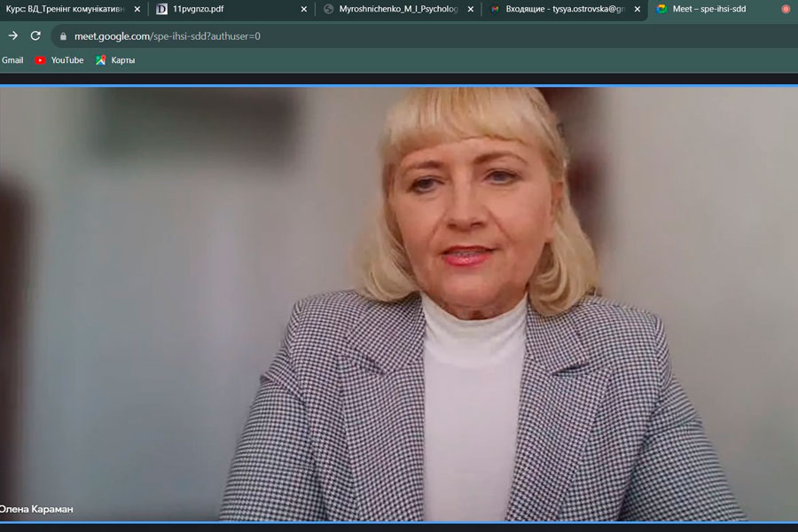Close the Входящие Gmail tab
The height and width of the screenshot is (532, 798).
(637, 9)
